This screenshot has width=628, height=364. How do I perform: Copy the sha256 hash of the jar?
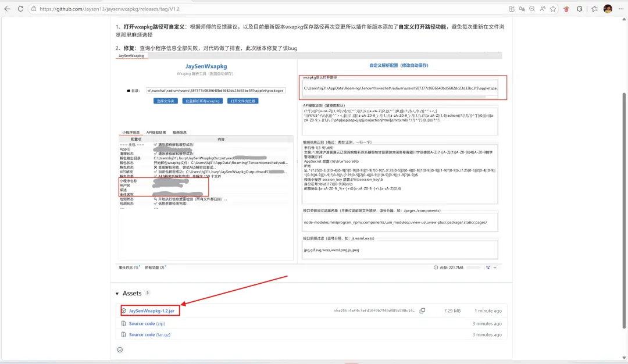click(x=422, y=311)
